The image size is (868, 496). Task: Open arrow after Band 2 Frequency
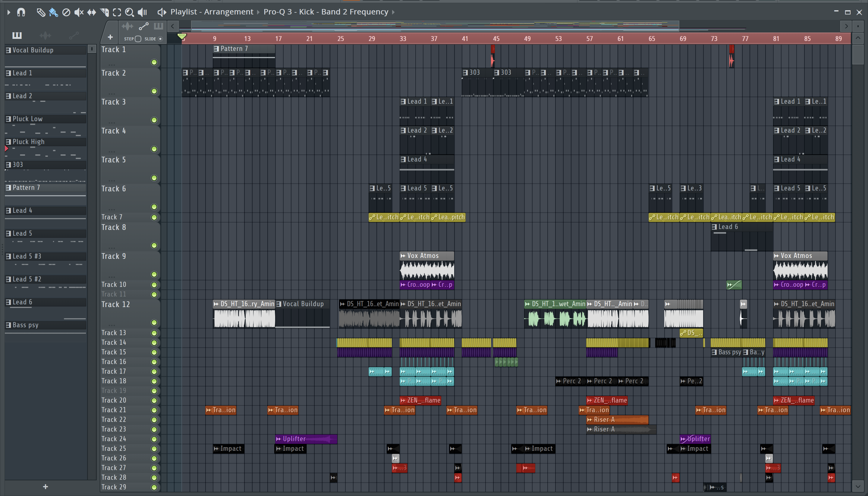[393, 12]
